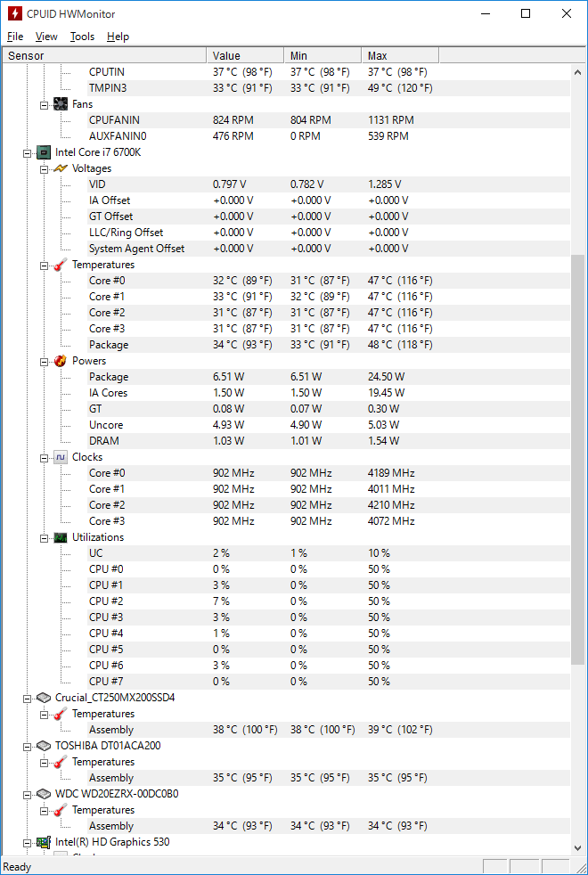Click the Fans icon

tap(61, 104)
